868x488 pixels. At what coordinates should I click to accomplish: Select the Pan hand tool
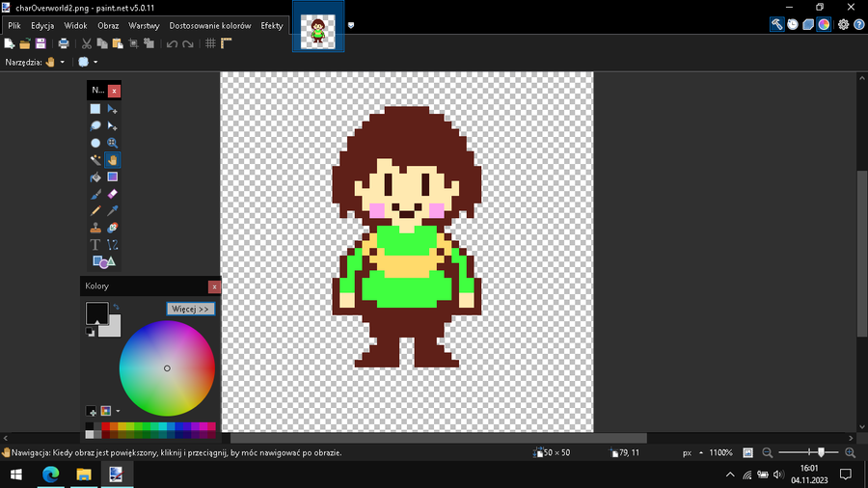pos(113,160)
